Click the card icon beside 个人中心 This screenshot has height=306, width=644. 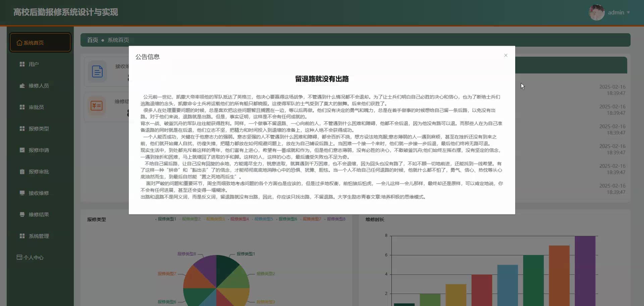[19, 257]
